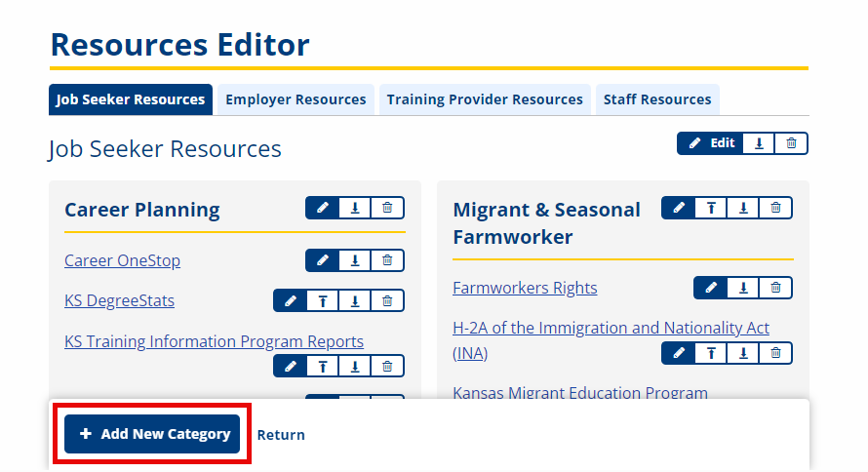Move Farmworkers Rights resource down
This screenshot has height=472, width=868.
coord(743,288)
